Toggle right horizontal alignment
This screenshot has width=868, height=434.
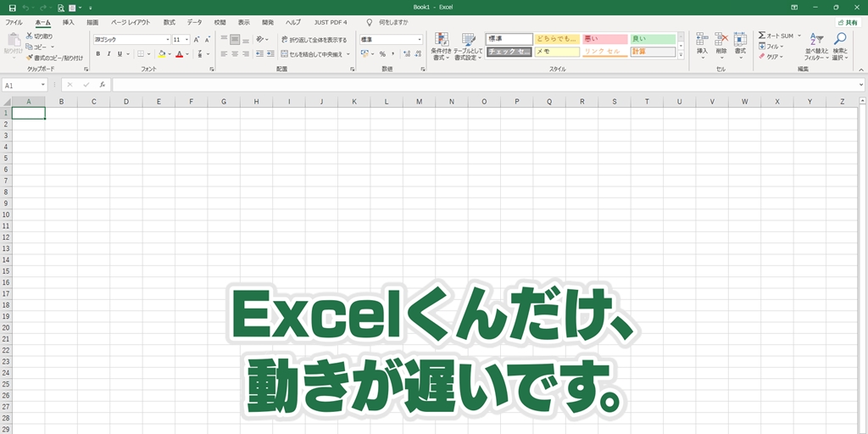245,53
